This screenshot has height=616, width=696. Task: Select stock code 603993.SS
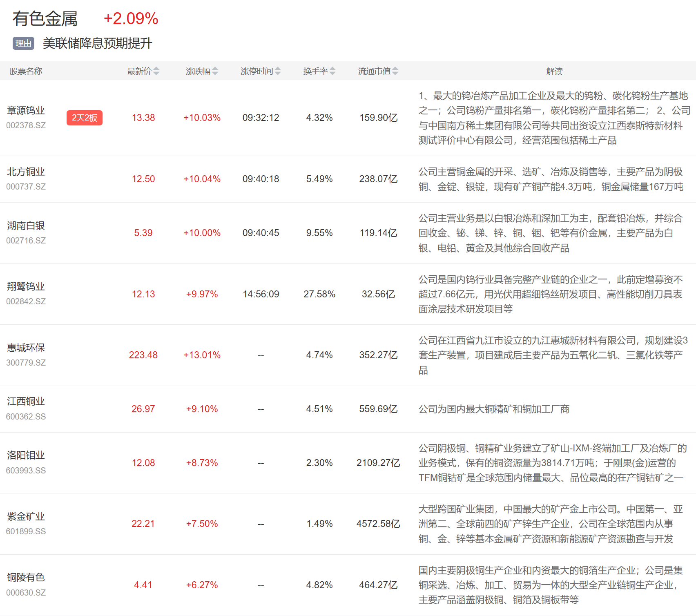pos(26,471)
